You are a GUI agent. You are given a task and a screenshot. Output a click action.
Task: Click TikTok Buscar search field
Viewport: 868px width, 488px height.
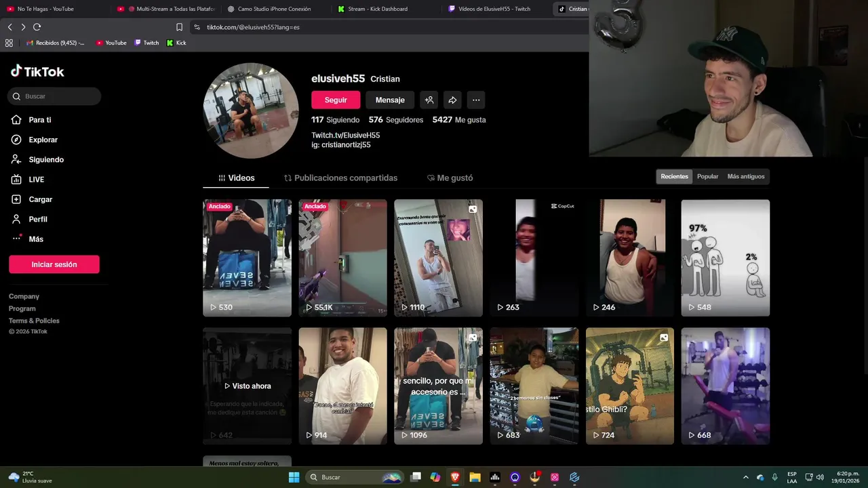tap(55, 96)
